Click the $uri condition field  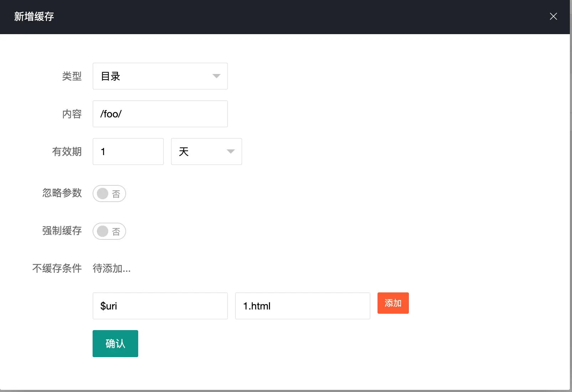160,306
